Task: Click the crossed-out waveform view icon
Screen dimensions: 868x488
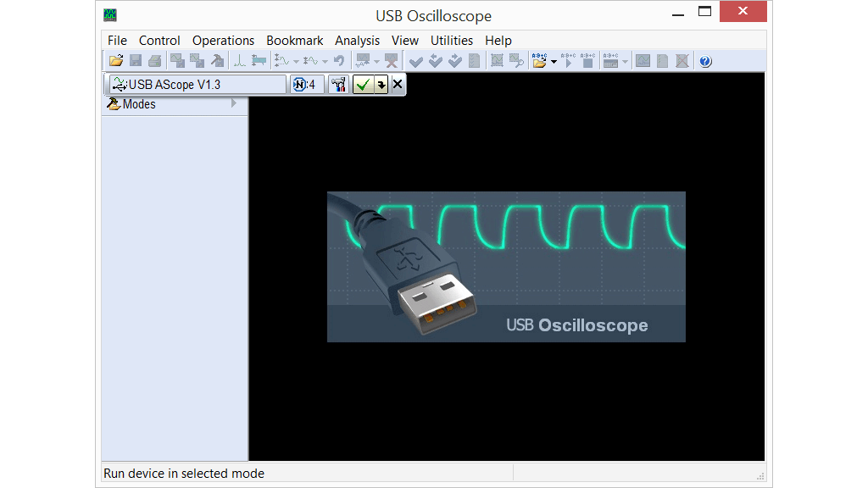Action: click(x=682, y=61)
